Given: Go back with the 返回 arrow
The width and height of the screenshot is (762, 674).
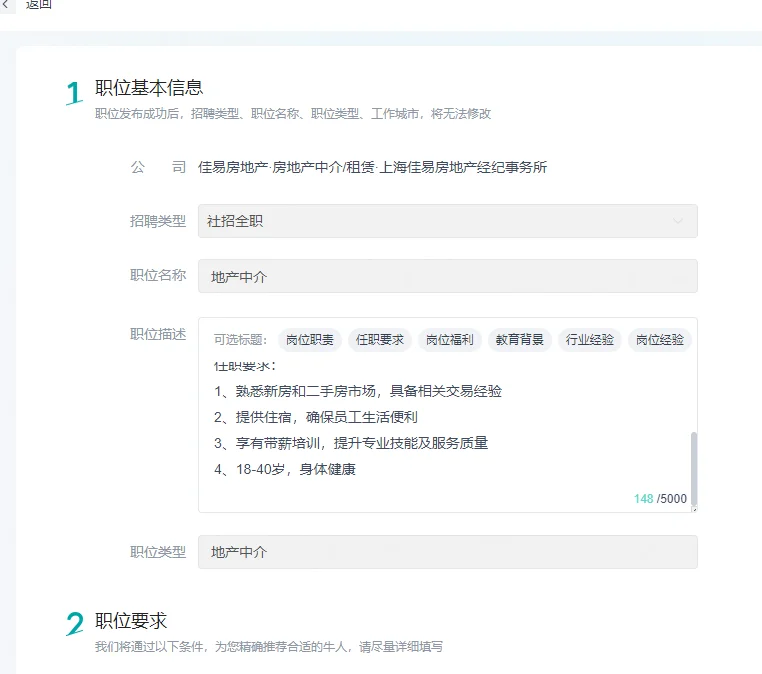Looking at the screenshot, I should point(5,4).
